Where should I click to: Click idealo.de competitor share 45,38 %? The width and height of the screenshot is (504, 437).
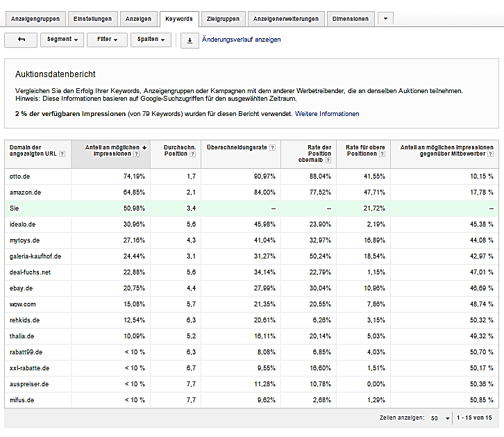point(482,224)
